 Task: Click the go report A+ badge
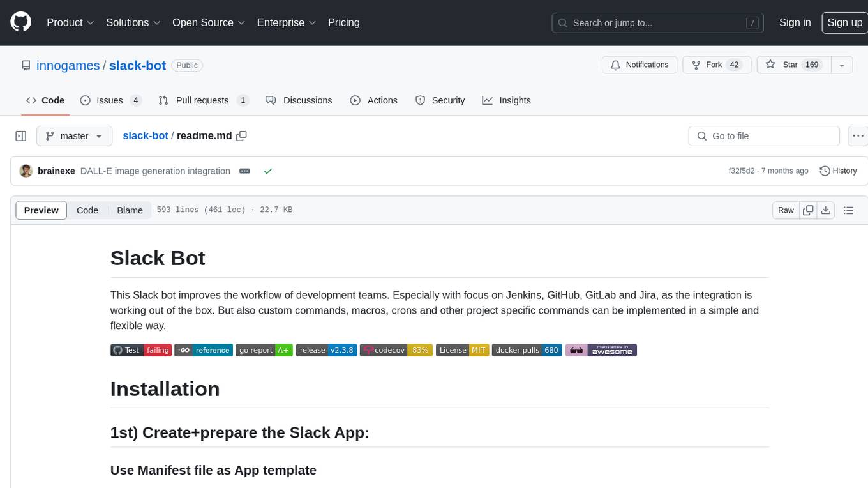(264, 350)
